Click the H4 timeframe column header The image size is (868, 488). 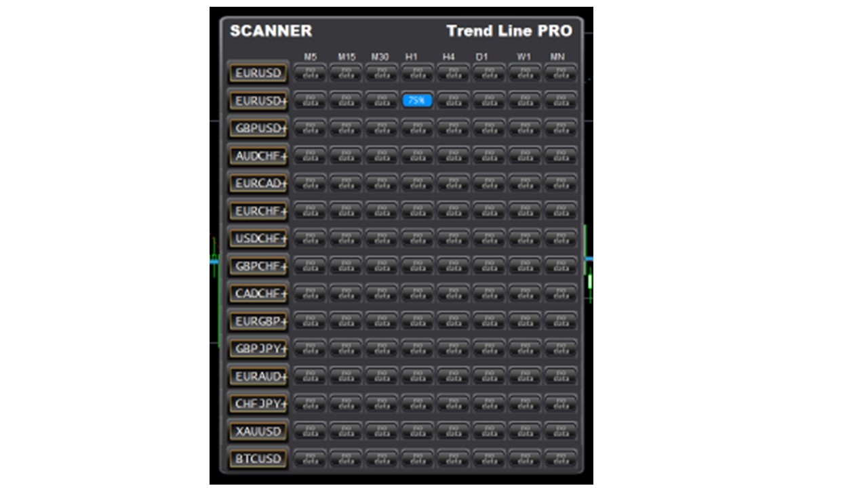point(448,57)
